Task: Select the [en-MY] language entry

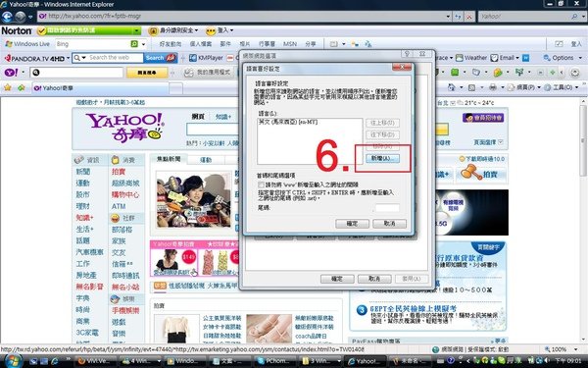Action: [x=288, y=122]
